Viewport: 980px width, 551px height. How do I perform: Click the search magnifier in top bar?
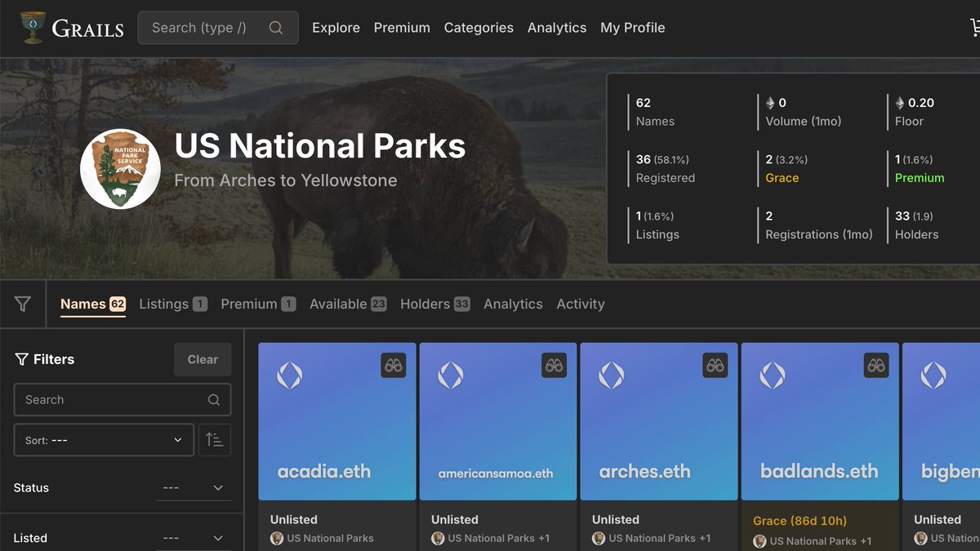point(276,28)
